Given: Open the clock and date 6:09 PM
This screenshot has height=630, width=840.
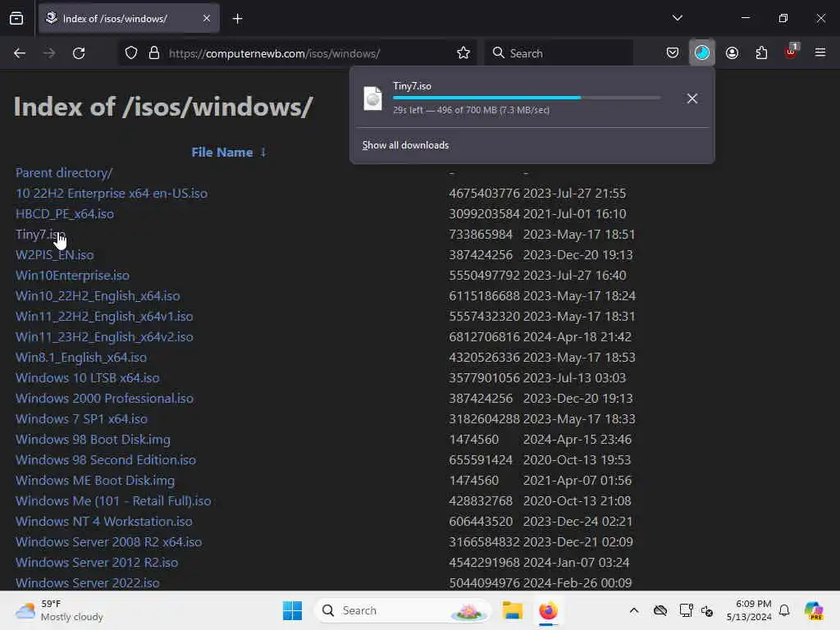Looking at the screenshot, I should 749,610.
